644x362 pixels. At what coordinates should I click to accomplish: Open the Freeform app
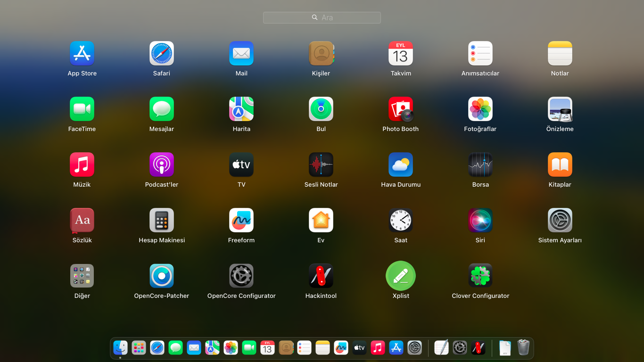point(241,221)
